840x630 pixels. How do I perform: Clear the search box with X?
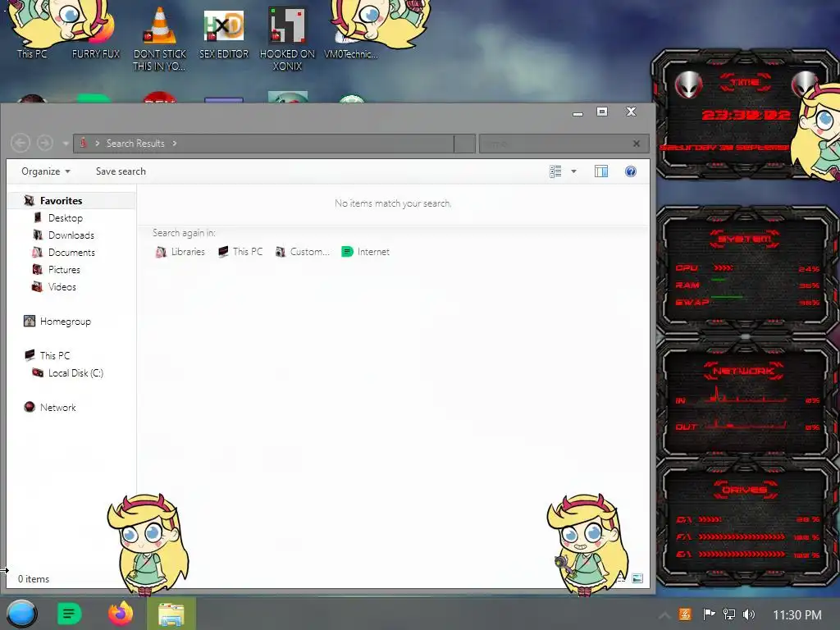click(x=636, y=144)
